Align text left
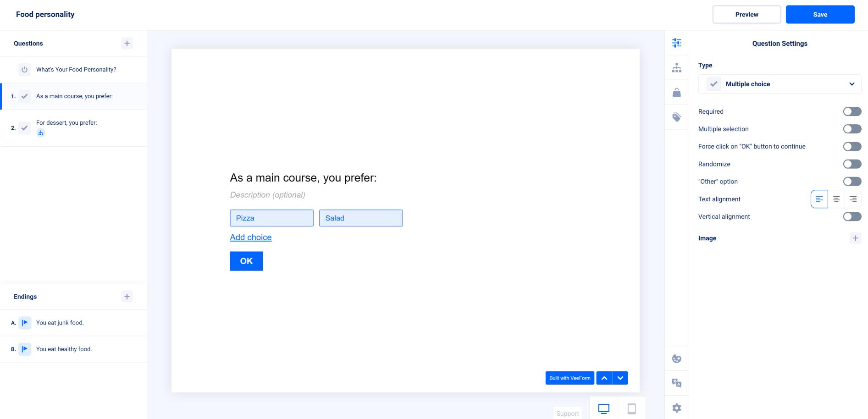This screenshot has width=868, height=419. [819, 199]
